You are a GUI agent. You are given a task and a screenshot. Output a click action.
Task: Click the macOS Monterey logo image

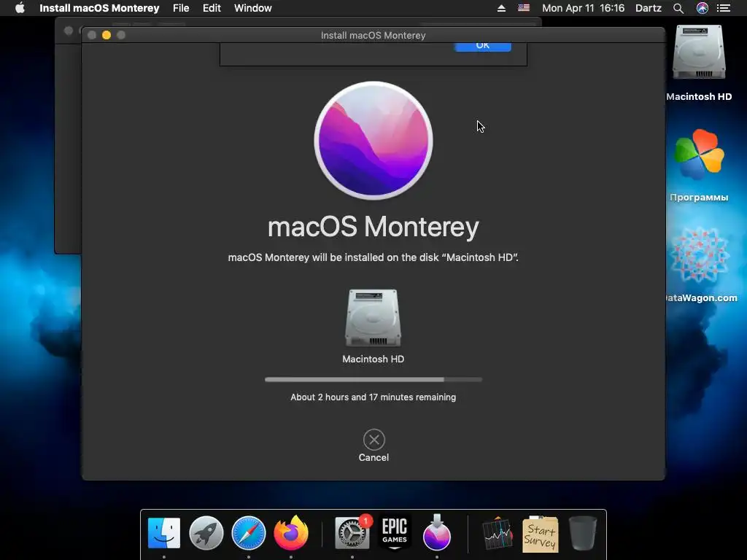tap(373, 141)
